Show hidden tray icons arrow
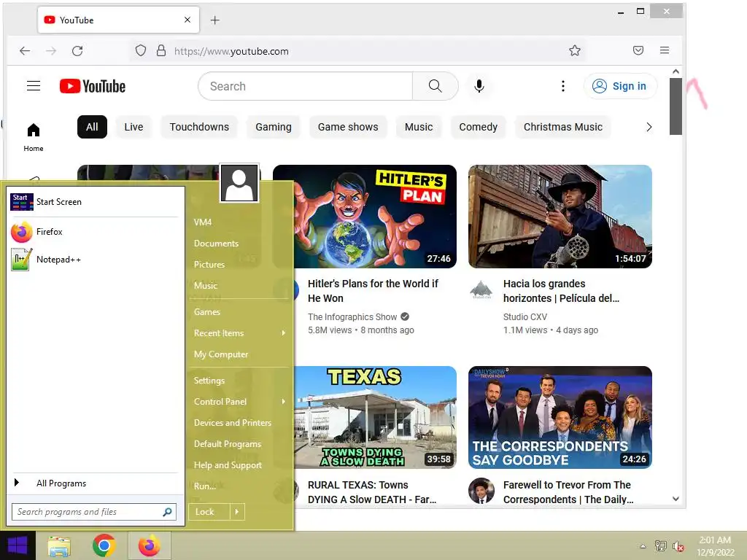Viewport: 747px width, 560px height. pos(643,546)
